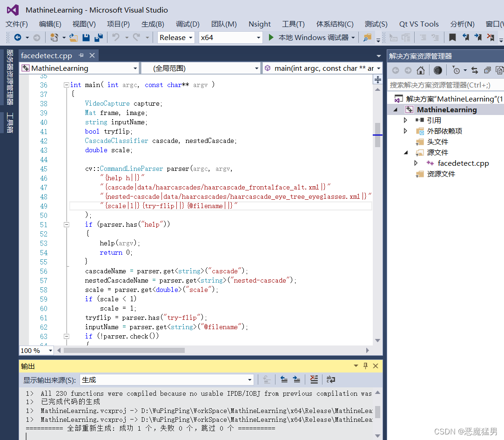Click the undo arrow icon
504x440 pixels.
(116, 38)
